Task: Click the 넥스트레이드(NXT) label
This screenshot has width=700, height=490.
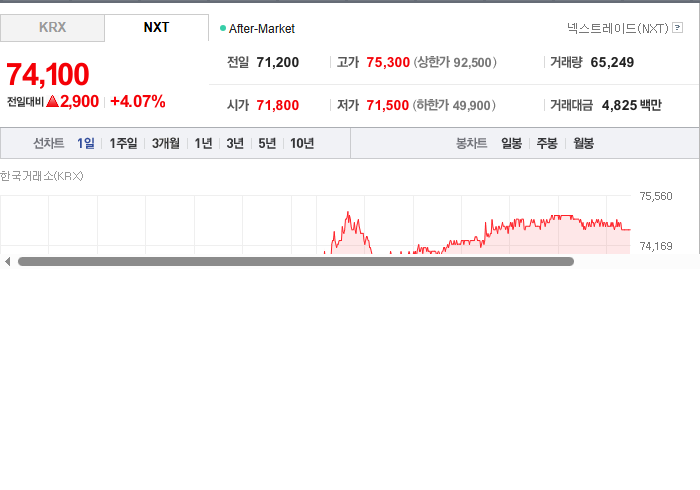Action: click(x=617, y=28)
